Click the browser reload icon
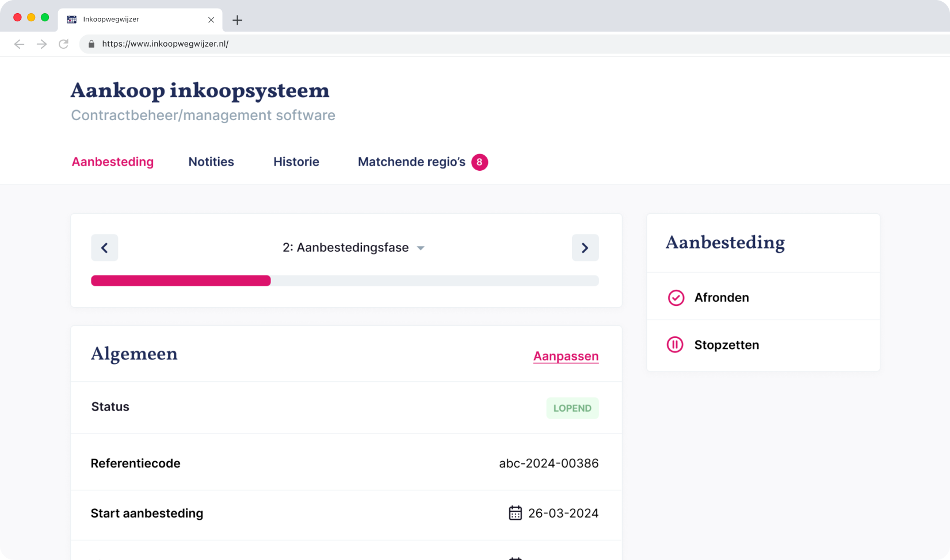Screen dimensions: 950x560 click(64, 44)
